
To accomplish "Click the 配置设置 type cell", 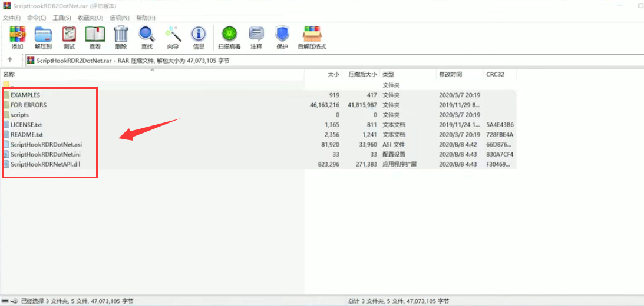I will (x=394, y=155).
